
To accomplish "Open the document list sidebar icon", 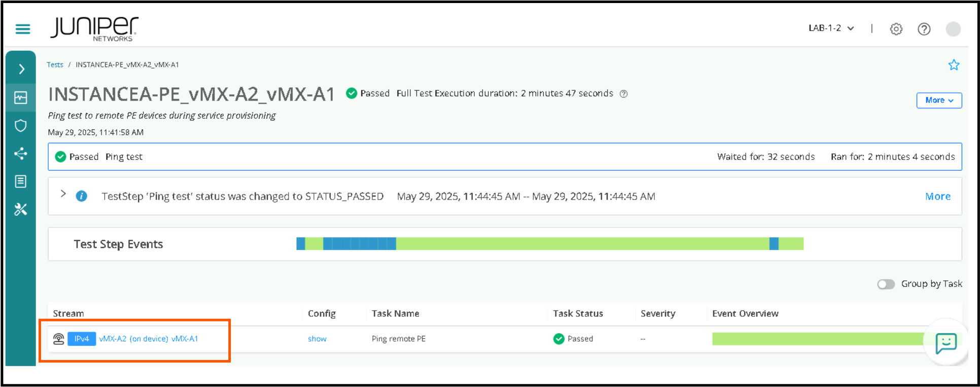I will pos(21,181).
